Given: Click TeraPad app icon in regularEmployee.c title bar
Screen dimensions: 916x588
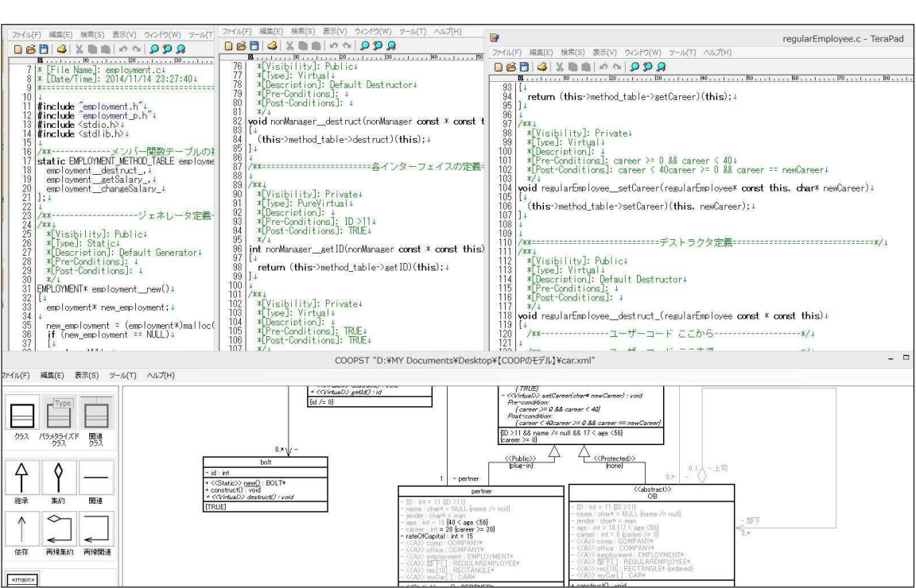Looking at the screenshot, I should [x=495, y=38].
